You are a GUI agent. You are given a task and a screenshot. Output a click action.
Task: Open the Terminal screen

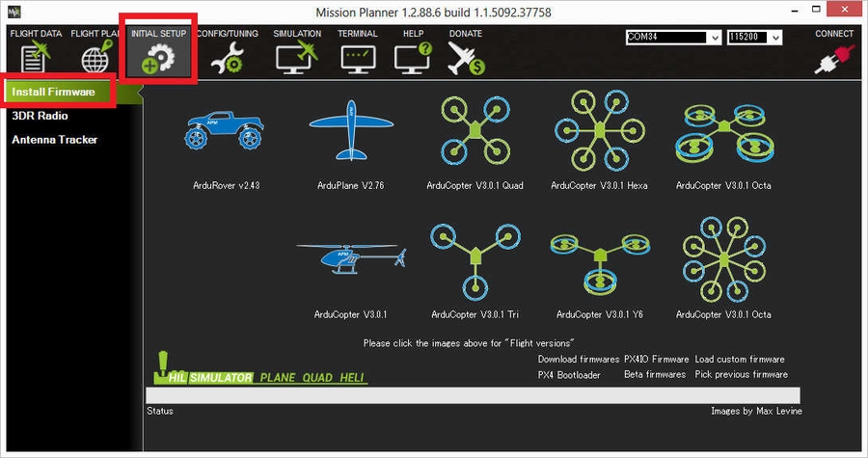[357, 55]
